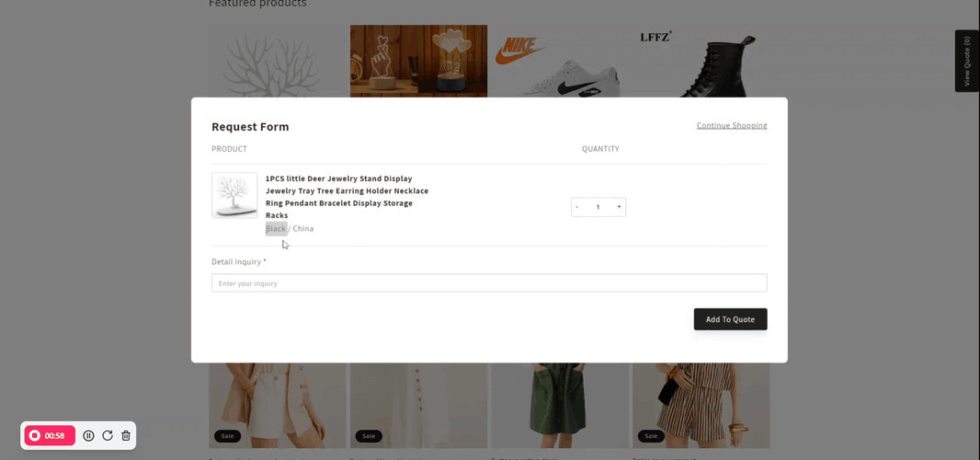The height and width of the screenshot is (460, 980).
Task: Click the Request Form heading
Action: [250, 127]
